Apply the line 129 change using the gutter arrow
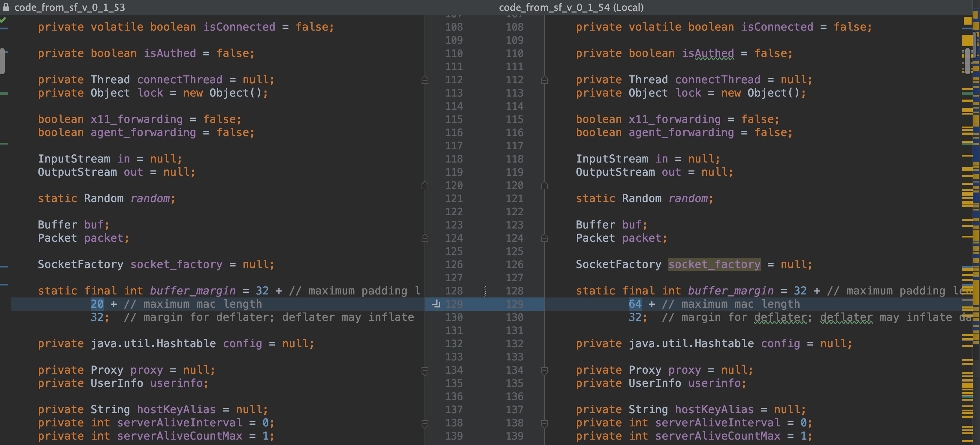 coord(436,304)
